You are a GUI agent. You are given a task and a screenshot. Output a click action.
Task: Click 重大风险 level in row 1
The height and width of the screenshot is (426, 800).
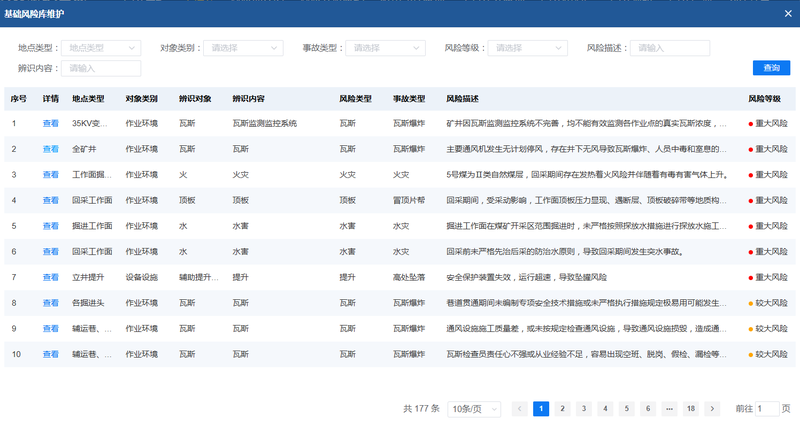(768, 123)
